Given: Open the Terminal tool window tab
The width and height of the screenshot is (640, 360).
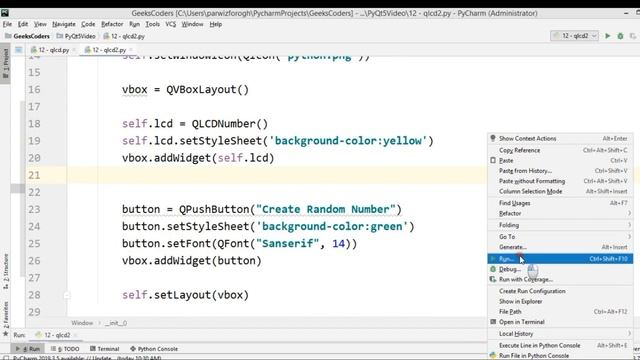Looking at the screenshot, I should click(x=104, y=349).
